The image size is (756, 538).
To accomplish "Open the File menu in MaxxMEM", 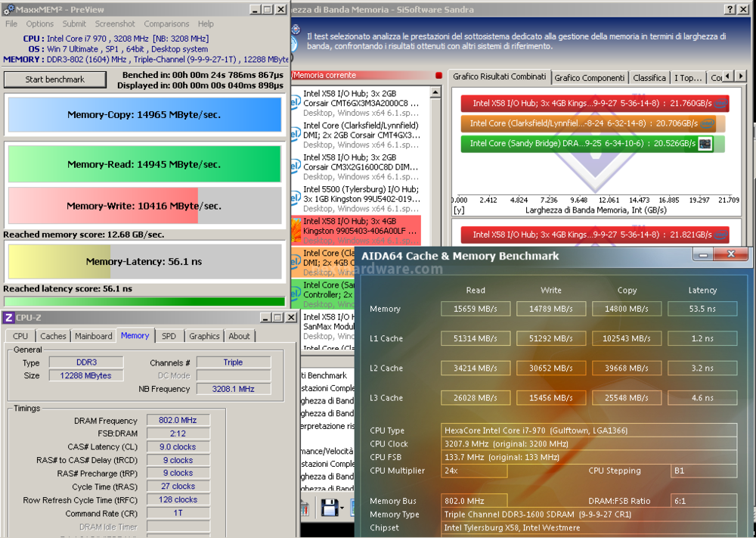I will coord(11,23).
